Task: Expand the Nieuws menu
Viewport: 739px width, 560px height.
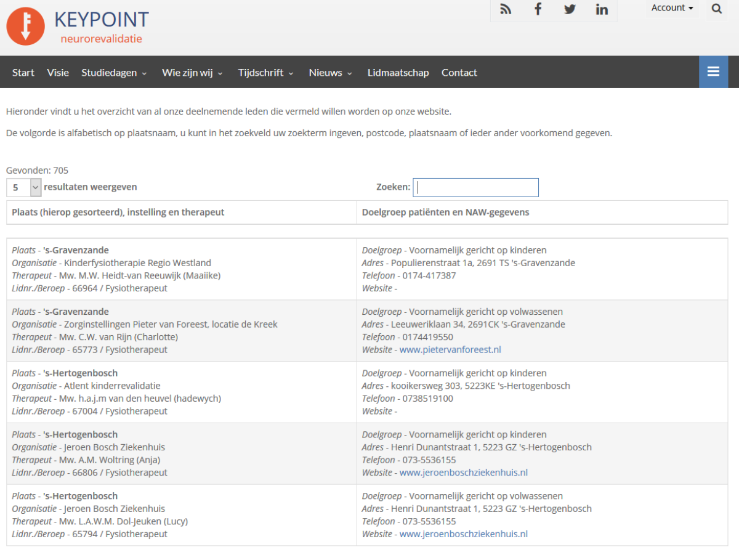Action: [326, 72]
